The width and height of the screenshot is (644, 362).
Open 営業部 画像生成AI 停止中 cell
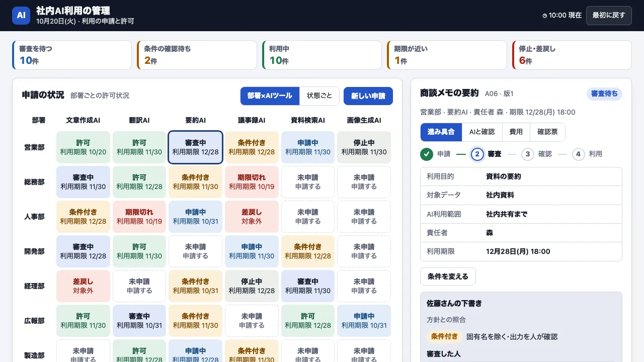click(364, 147)
